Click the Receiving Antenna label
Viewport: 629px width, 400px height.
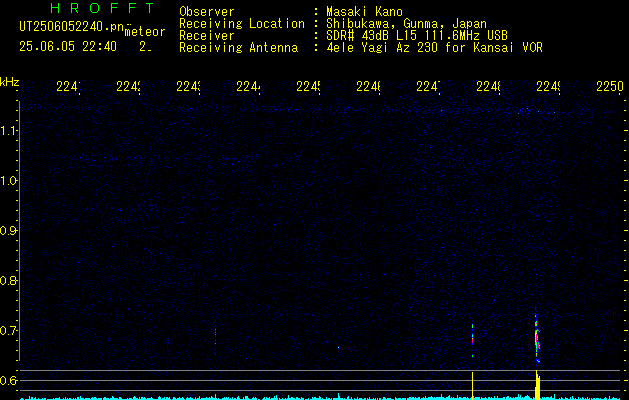239,48
